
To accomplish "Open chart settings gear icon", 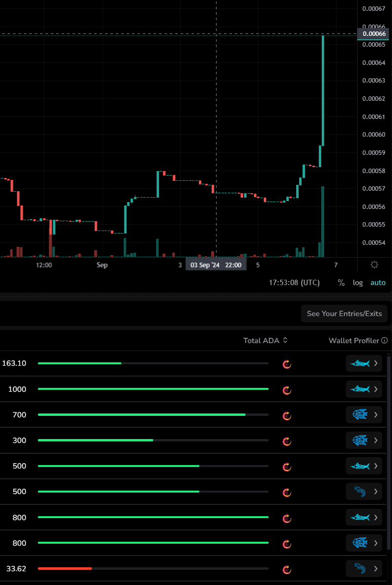I will [374, 265].
